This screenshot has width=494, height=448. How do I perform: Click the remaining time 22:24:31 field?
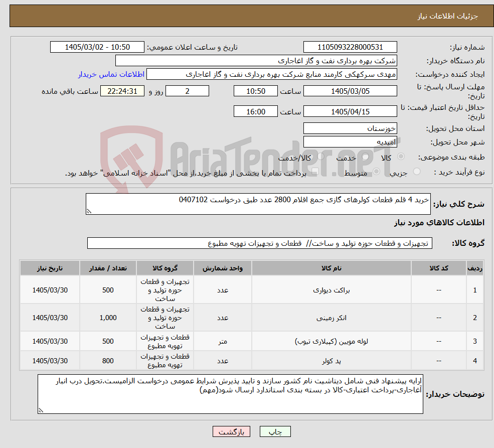pos(122,91)
